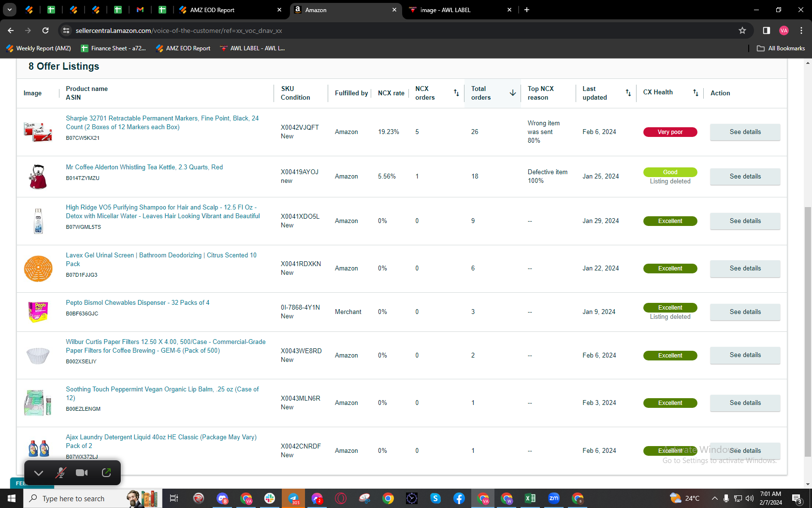Sort the table by Last updated
This screenshot has width=812, height=508.
coord(628,93)
